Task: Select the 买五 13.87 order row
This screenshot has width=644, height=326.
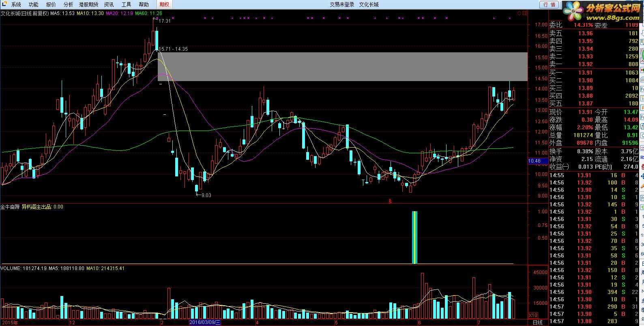Action: pos(594,104)
